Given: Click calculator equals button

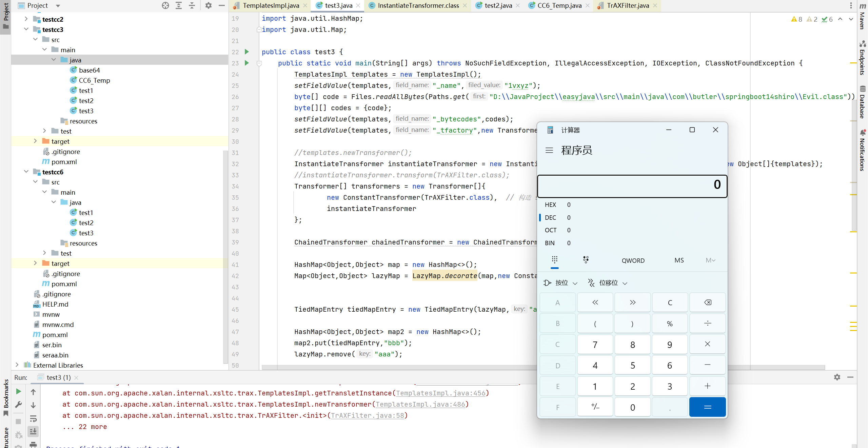Looking at the screenshot, I should 708,407.
